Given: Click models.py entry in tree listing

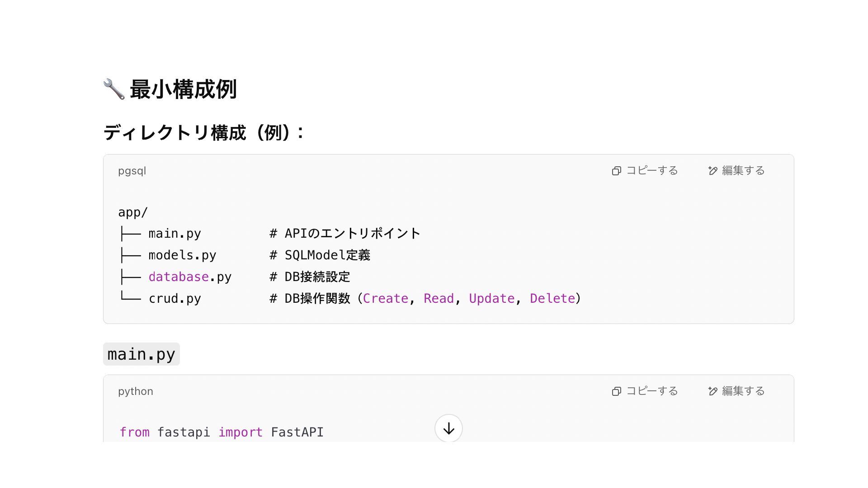Looking at the screenshot, I should click(x=182, y=255).
